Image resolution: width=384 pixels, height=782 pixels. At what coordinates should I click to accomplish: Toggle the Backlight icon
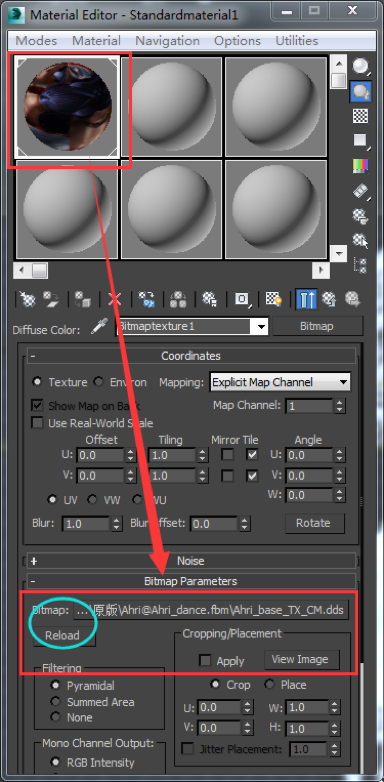(361, 91)
